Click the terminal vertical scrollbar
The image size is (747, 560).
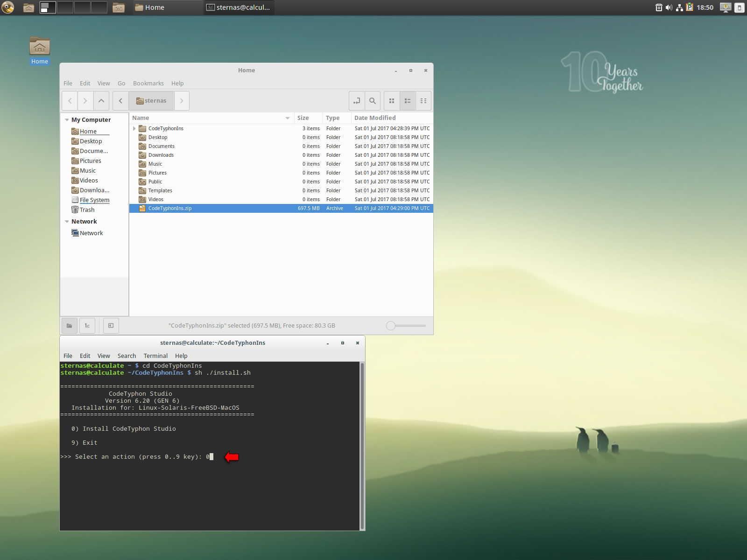pos(362,446)
